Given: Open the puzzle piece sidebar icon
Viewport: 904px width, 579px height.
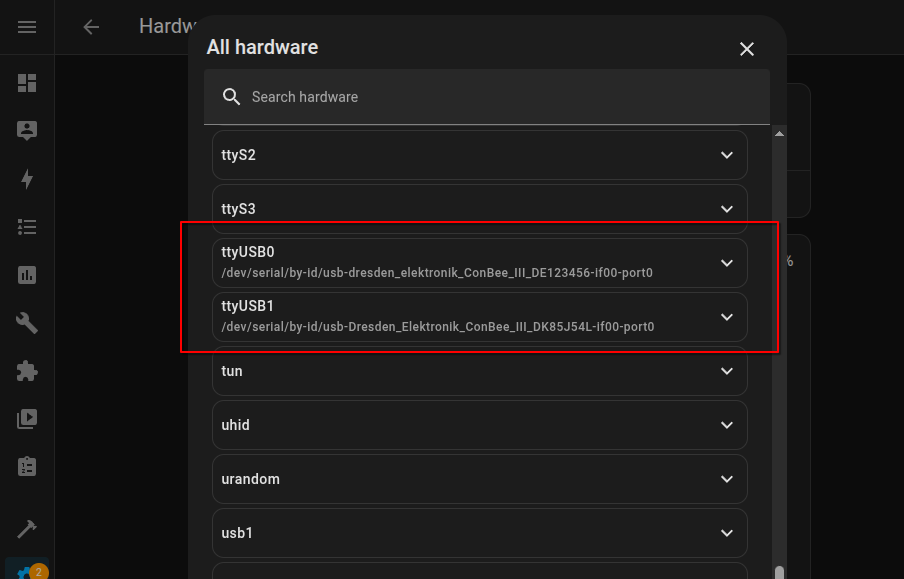Looking at the screenshot, I should (x=27, y=371).
